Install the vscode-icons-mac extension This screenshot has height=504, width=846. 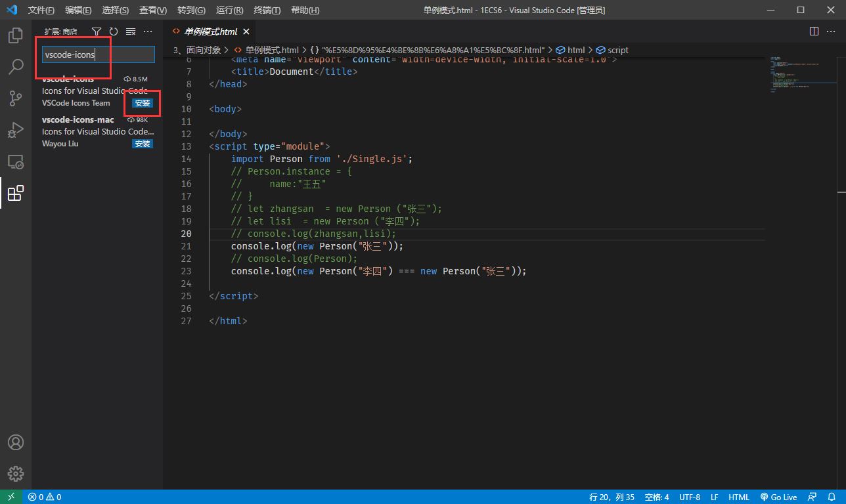point(143,144)
